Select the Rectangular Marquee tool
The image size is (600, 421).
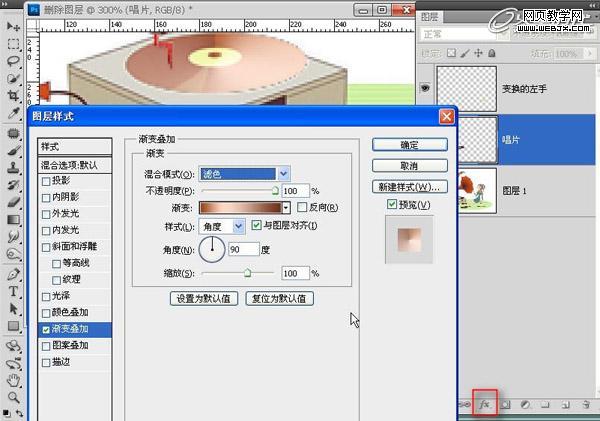pos(13,44)
